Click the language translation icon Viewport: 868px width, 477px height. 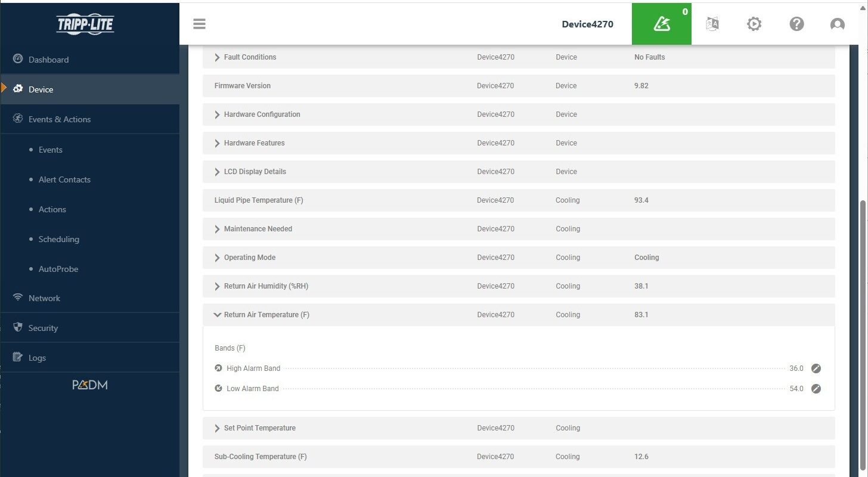[x=712, y=24]
